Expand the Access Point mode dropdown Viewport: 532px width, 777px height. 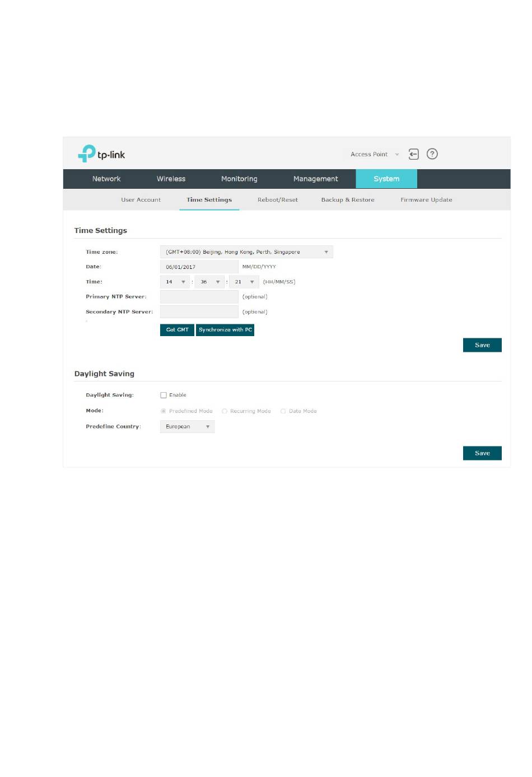pos(374,155)
